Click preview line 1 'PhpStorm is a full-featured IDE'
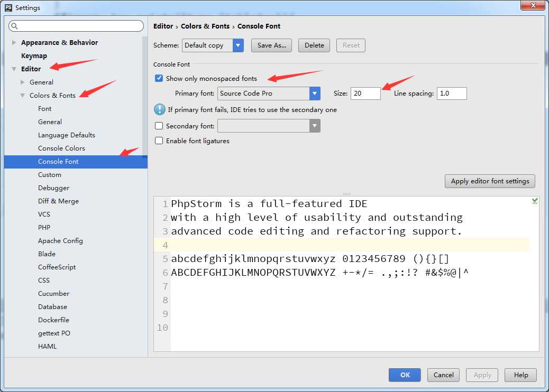The image size is (549, 392). click(269, 204)
